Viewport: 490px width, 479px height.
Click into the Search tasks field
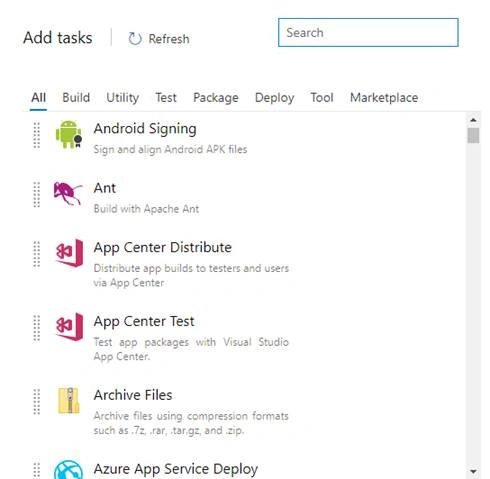pos(368,32)
